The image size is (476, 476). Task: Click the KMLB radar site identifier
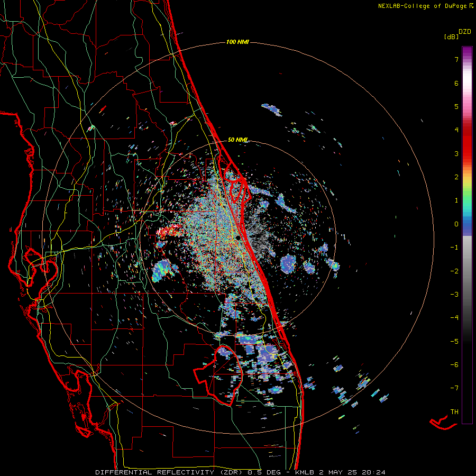click(305, 472)
